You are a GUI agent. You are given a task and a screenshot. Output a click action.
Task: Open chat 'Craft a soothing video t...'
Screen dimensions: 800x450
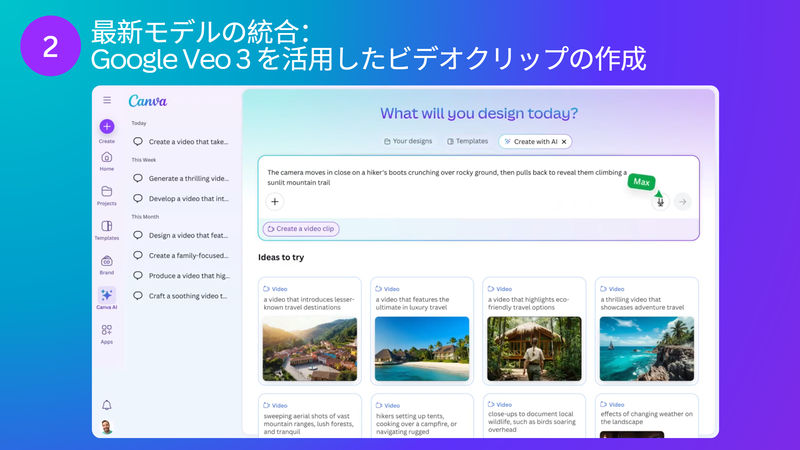coord(181,296)
